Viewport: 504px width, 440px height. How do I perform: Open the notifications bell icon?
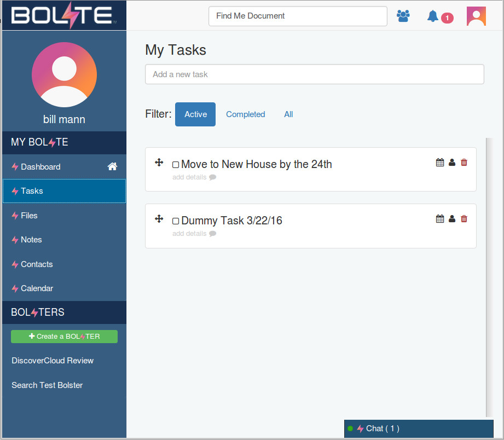coord(435,16)
